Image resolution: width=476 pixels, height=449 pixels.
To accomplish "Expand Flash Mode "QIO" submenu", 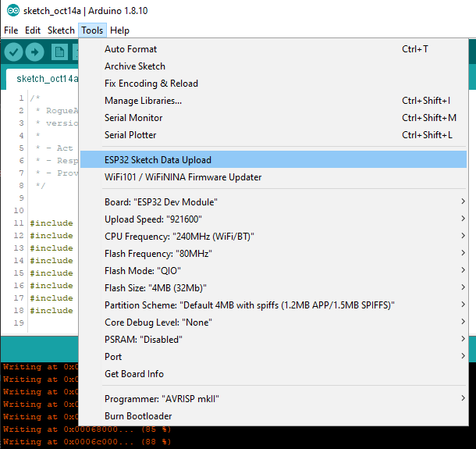I will point(273,270).
